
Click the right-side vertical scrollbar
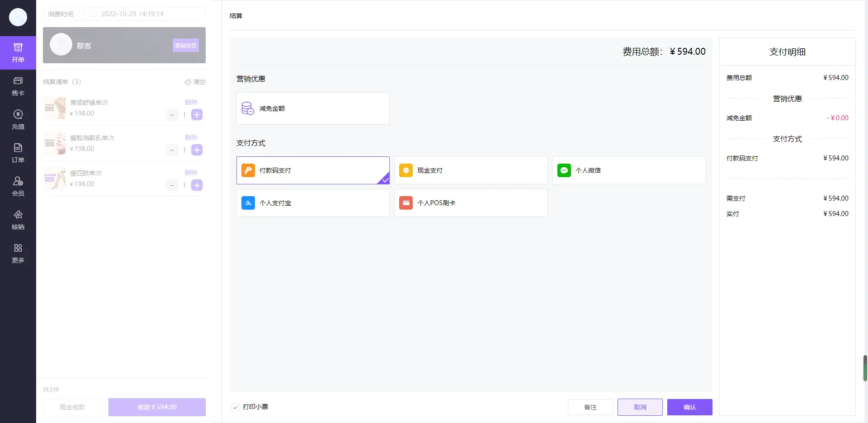tap(865, 368)
